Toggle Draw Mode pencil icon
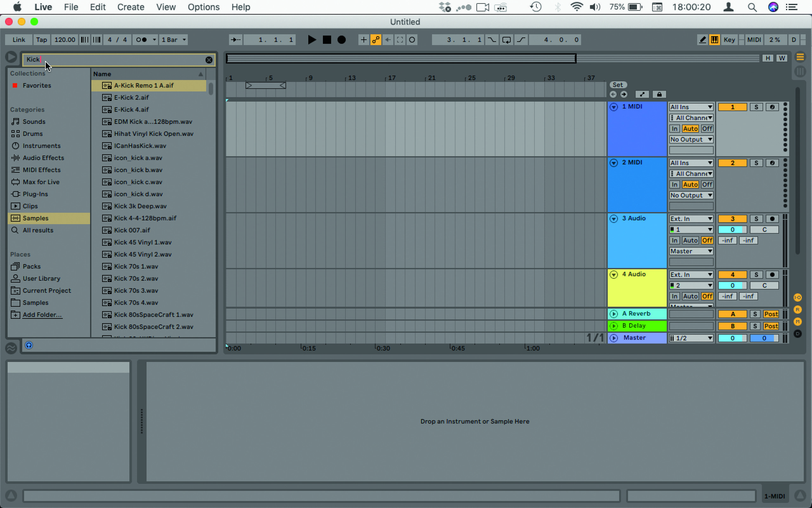812x508 pixels. 702,40
